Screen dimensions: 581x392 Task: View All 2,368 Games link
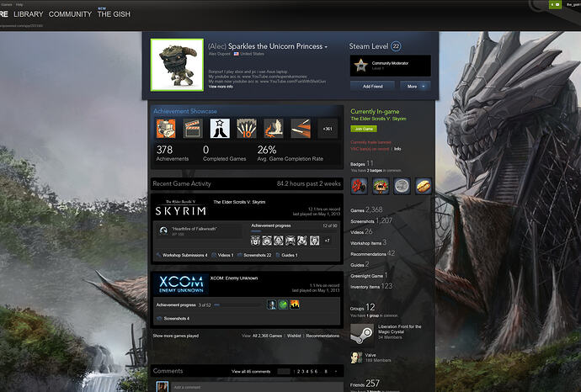[267, 336]
